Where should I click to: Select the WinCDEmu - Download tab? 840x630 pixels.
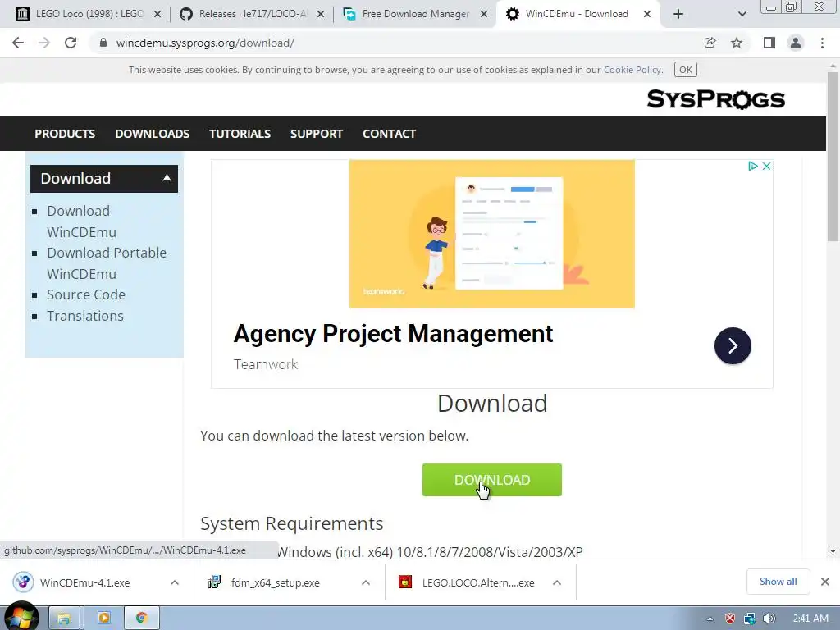coord(577,14)
